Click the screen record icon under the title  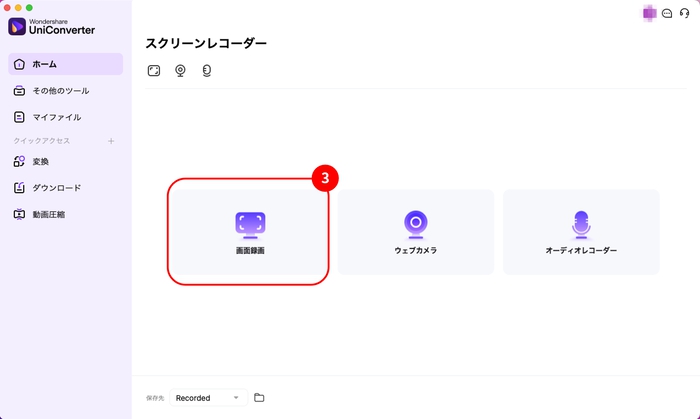tap(154, 71)
